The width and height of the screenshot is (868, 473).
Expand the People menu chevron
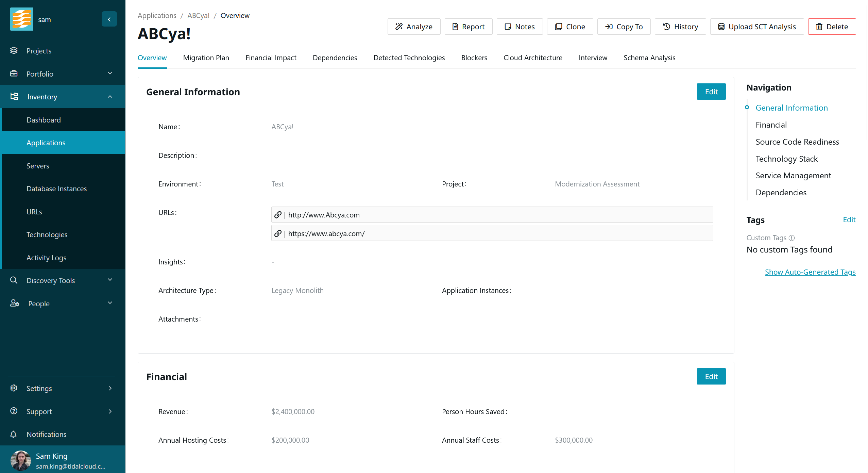(110, 303)
